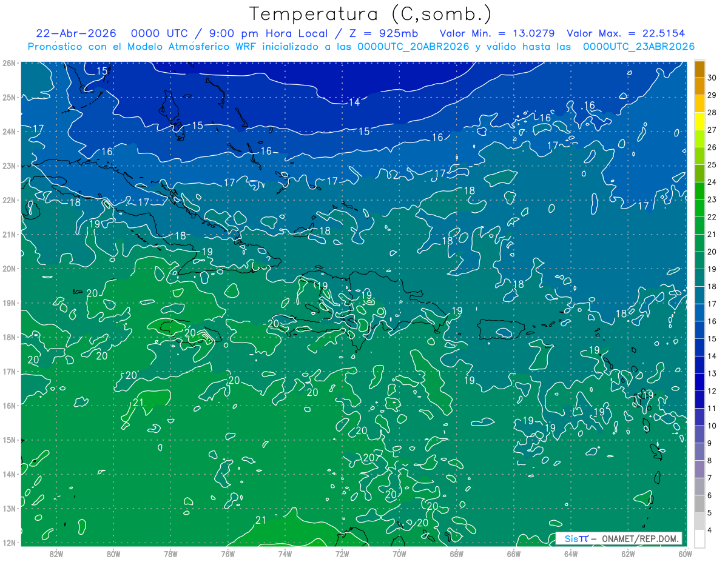The height and width of the screenshot is (562, 728).
Task: Click the 22-Abr-2026 date text
Action: pos(77,33)
